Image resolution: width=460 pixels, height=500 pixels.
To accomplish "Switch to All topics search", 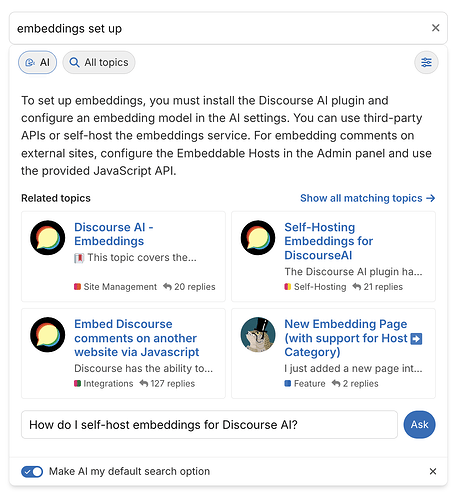I will (x=99, y=62).
